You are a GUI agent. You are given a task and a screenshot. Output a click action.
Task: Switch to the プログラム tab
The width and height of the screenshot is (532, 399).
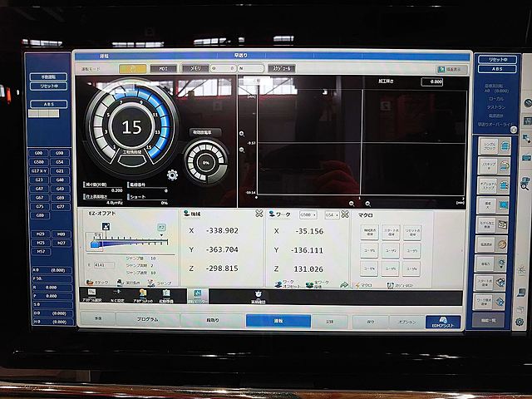147,320
